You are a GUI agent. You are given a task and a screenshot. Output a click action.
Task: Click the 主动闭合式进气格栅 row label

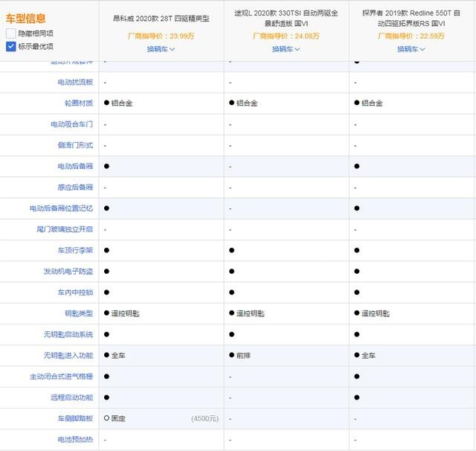click(x=61, y=377)
